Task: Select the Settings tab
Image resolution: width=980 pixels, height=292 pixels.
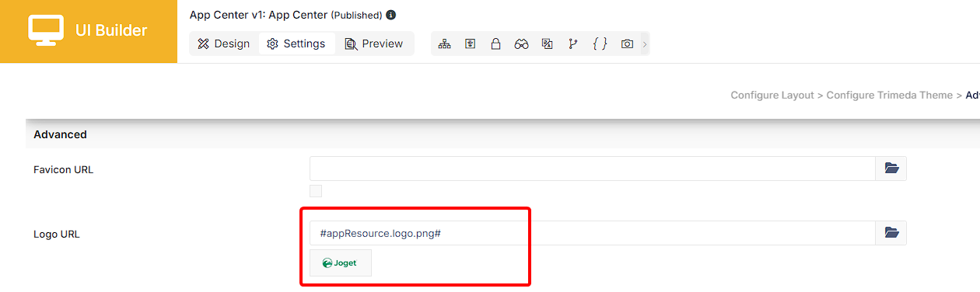Action: pyautogui.click(x=296, y=43)
